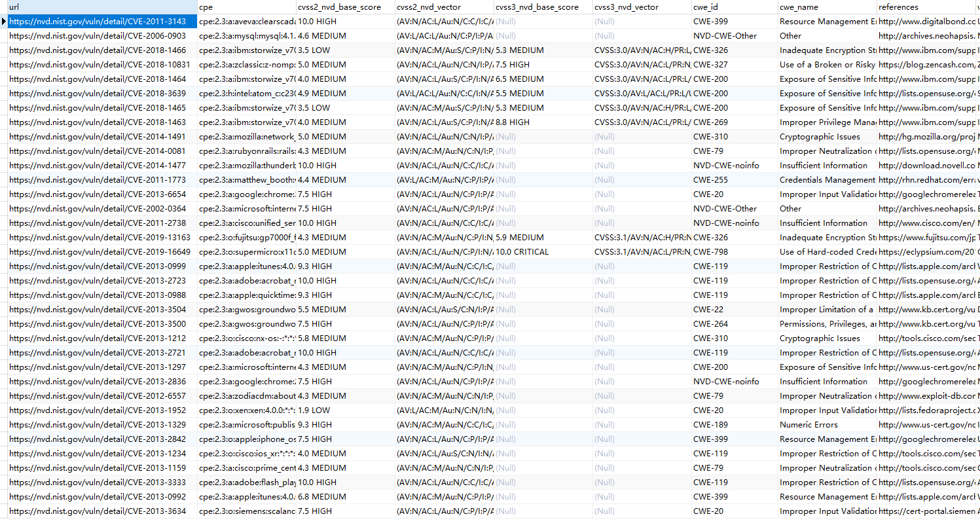Select the 6.8 MEDIUM score cell
The width and height of the screenshot is (980, 529).
pyautogui.click(x=346, y=497)
